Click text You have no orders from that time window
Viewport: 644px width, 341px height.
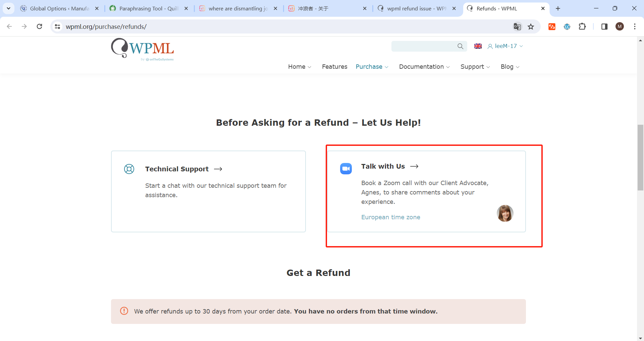point(366,311)
